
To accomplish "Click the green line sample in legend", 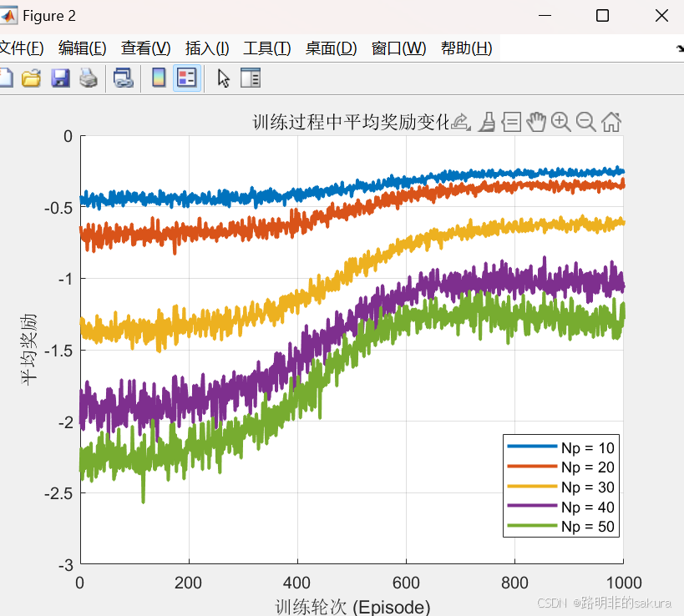I will [532, 526].
